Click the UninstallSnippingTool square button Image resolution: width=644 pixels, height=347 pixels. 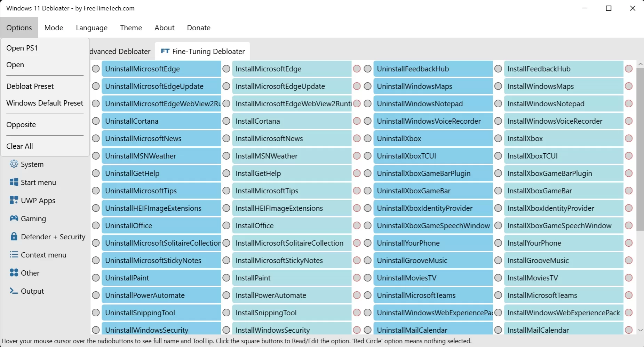(161, 313)
